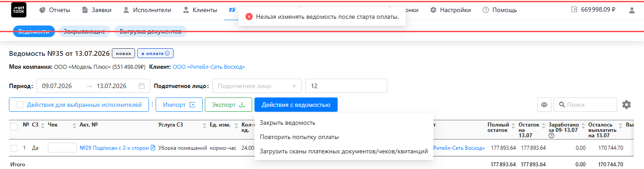Open table settings gear icon

tap(627, 105)
